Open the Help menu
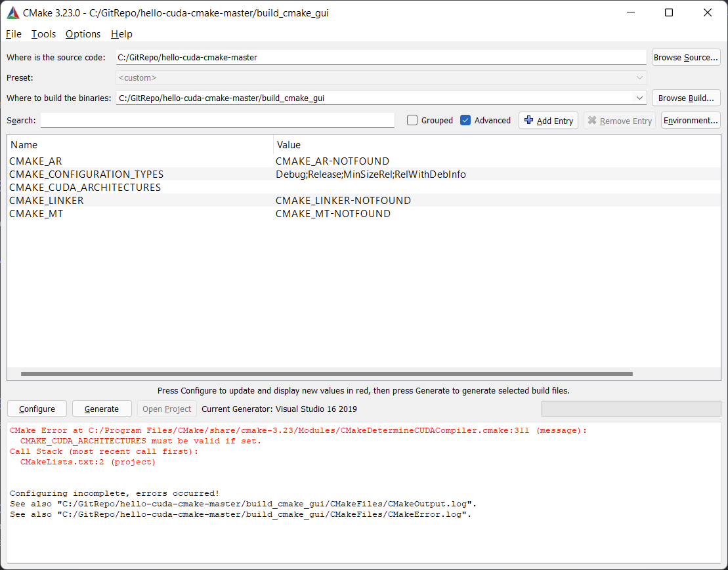 [x=121, y=34]
